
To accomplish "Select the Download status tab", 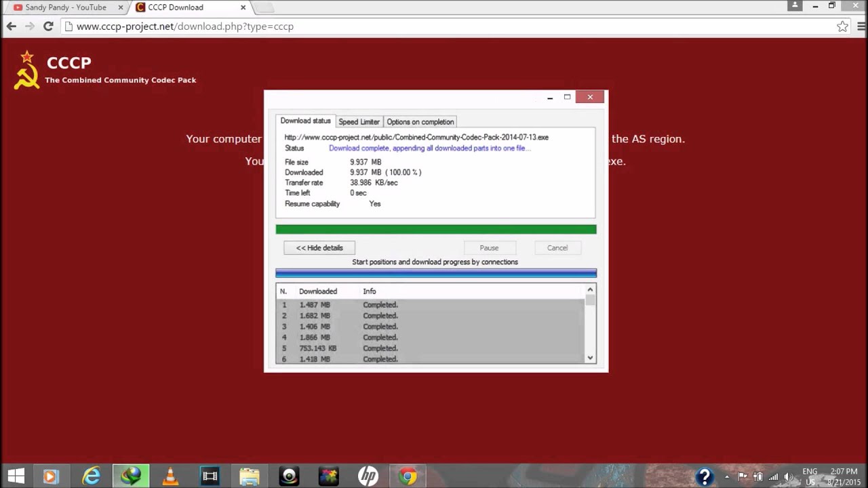I will [x=305, y=121].
